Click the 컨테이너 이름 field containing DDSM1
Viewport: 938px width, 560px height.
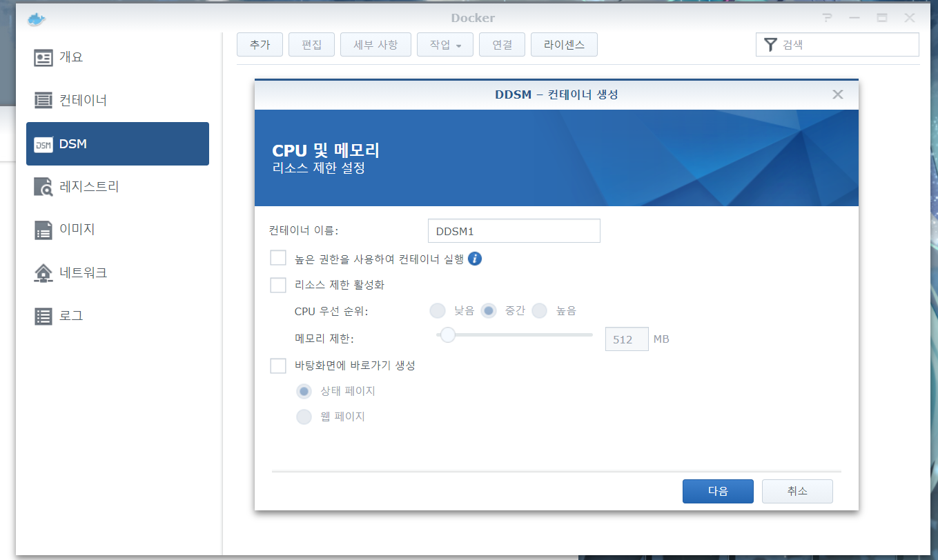[x=514, y=231]
